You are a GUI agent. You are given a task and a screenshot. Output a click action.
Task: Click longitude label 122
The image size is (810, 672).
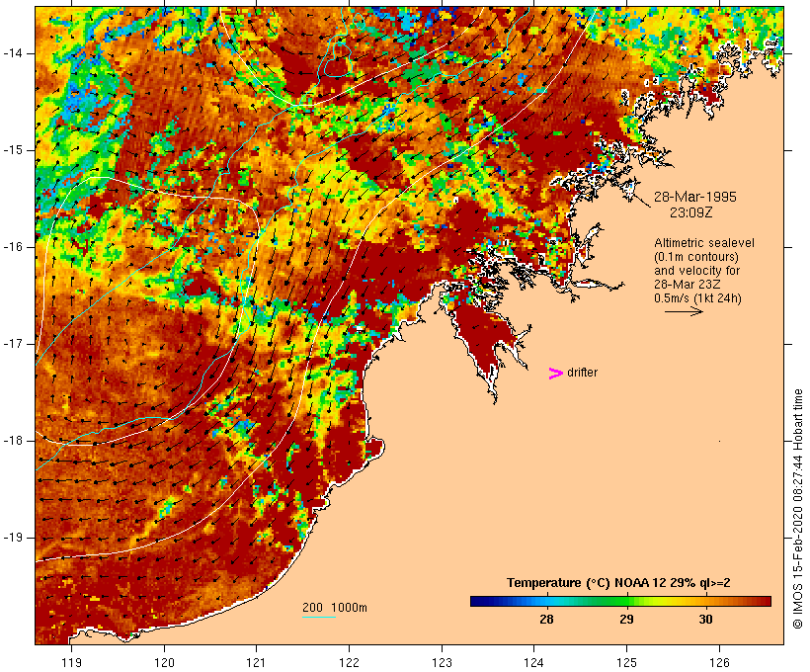pos(350,662)
